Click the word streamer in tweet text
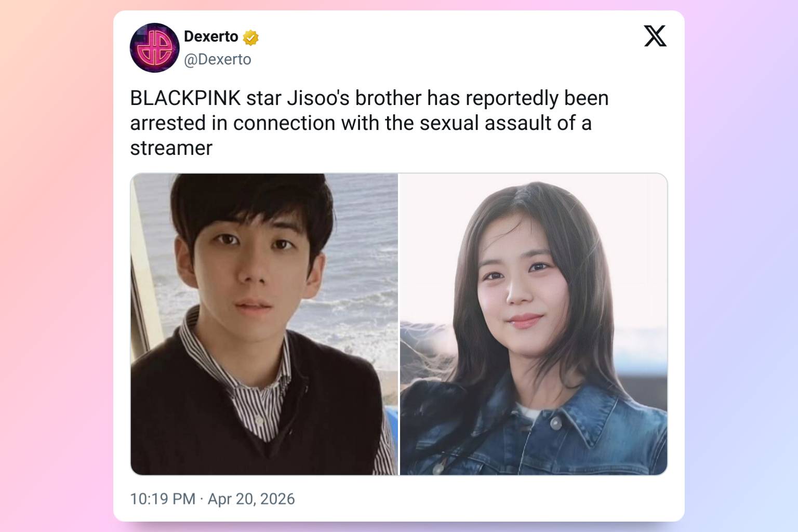 point(171,149)
